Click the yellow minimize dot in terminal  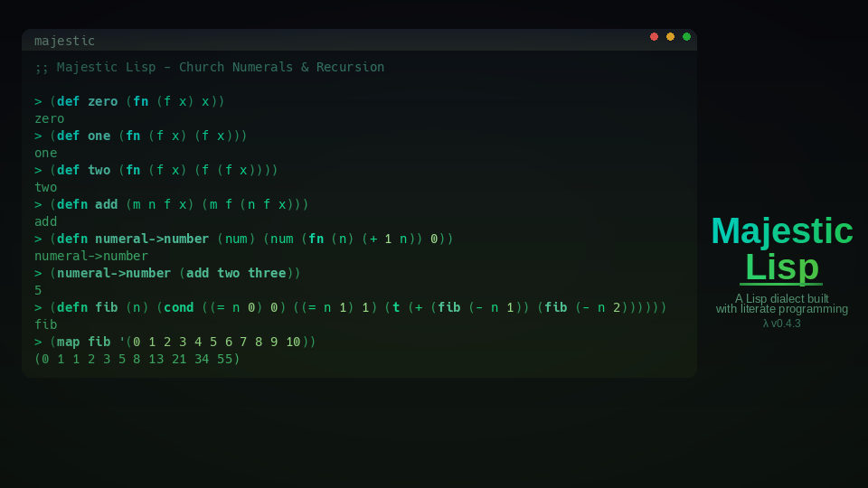coord(670,36)
